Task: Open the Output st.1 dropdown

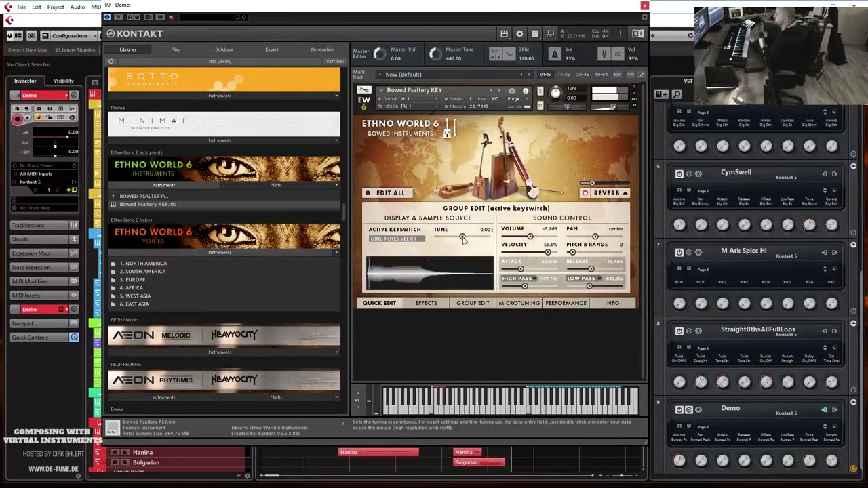Action: [x=407, y=99]
